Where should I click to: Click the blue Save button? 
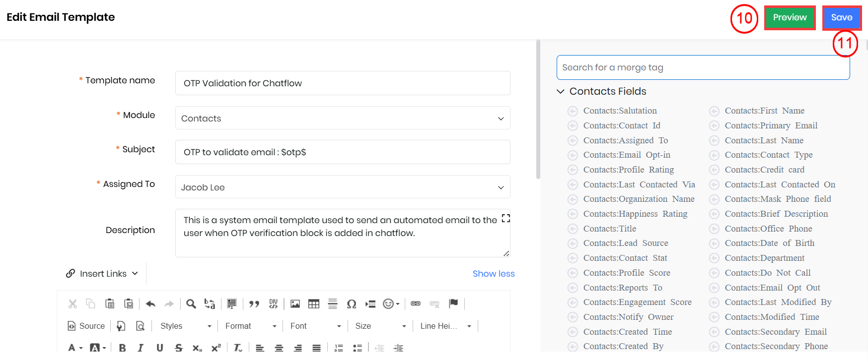842,17
